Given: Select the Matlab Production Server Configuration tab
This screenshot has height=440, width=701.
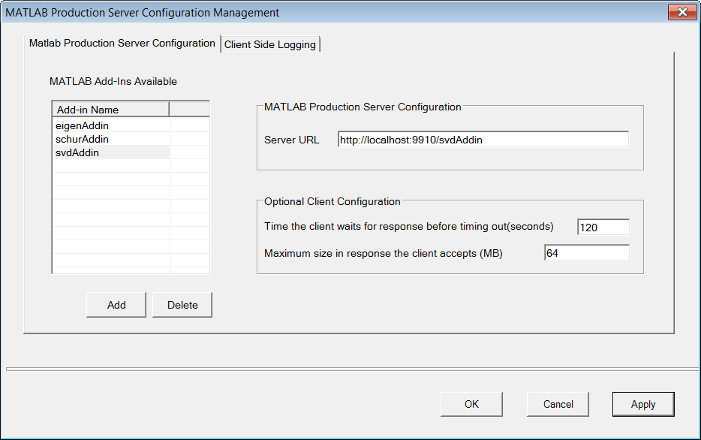Looking at the screenshot, I should 122,43.
